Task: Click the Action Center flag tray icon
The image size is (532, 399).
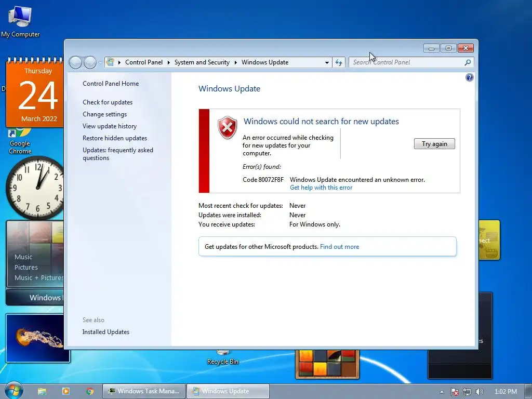Action: point(454,392)
